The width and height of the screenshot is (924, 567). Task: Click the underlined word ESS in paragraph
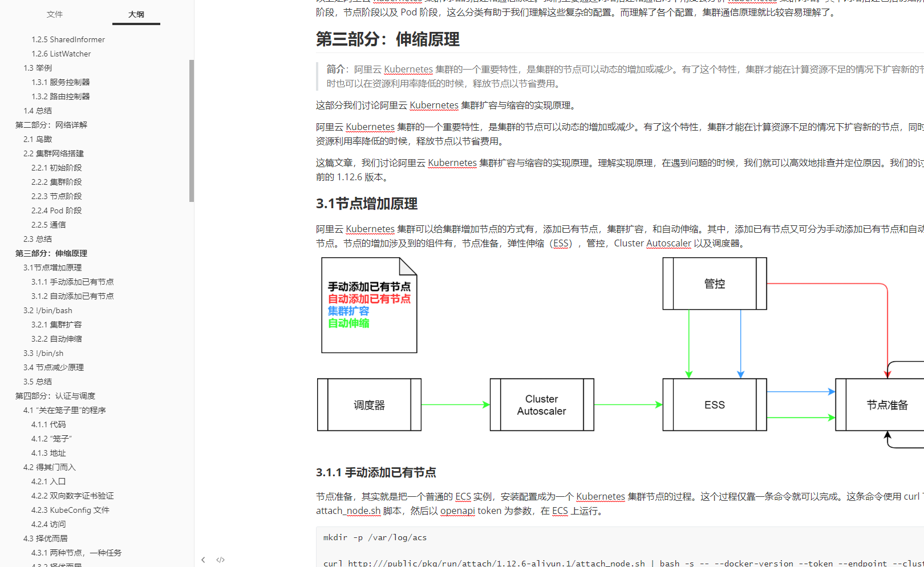pos(561,244)
